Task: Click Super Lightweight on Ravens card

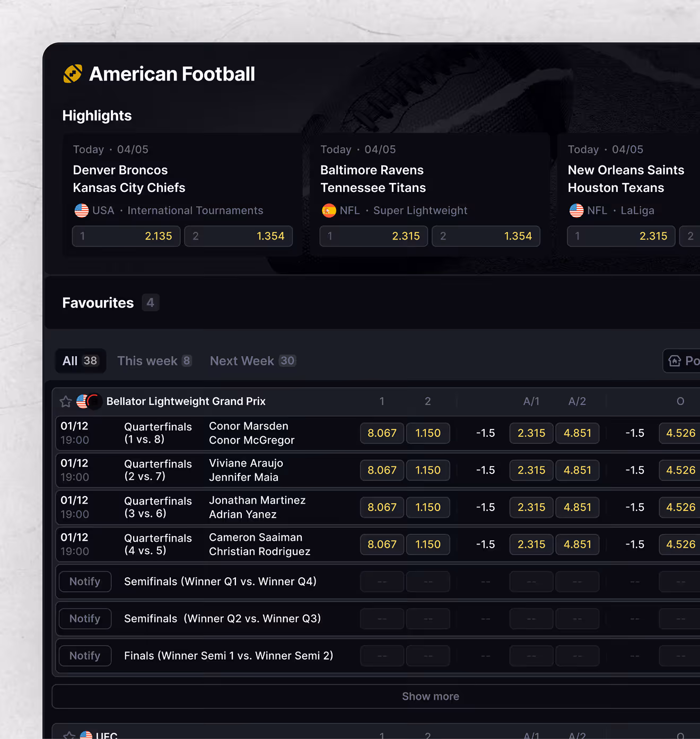Action: point(420,210)
